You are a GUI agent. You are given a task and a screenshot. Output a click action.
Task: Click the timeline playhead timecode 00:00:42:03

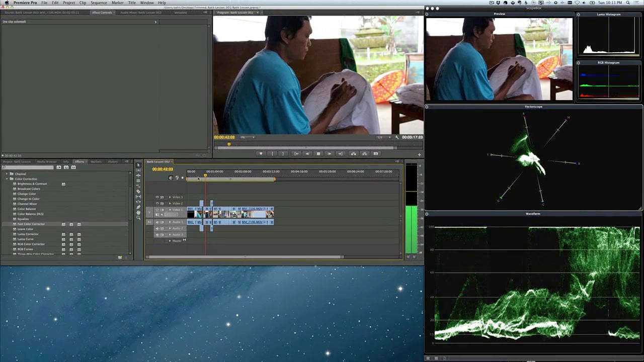pos(163,169)
